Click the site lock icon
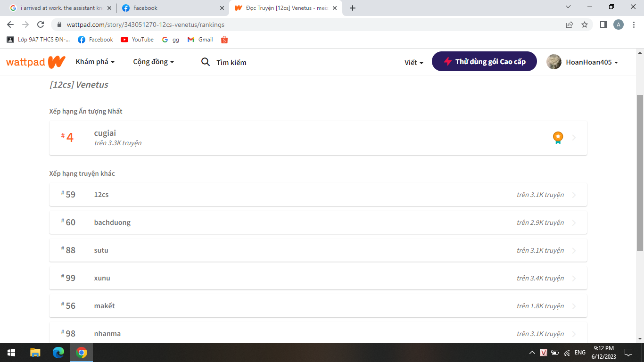 [x=59, y=25]
